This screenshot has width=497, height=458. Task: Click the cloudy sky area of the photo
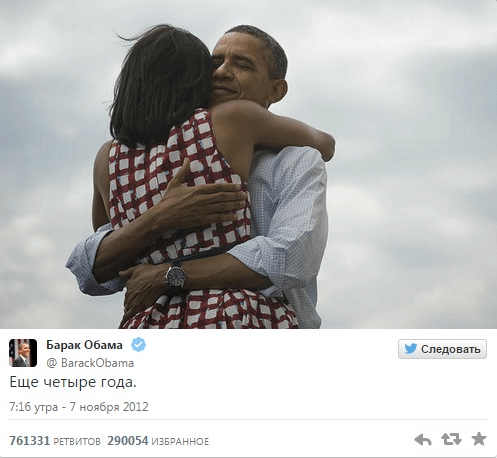click(x=410, y=133)
